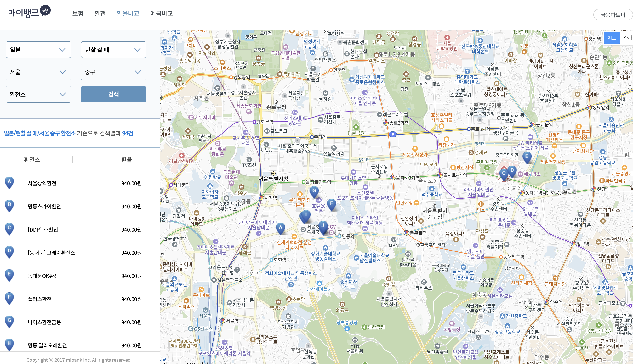Screen dimensions: 633x364
Task: Click map marker E near Dongdaemun
Action: coord(527,157)
